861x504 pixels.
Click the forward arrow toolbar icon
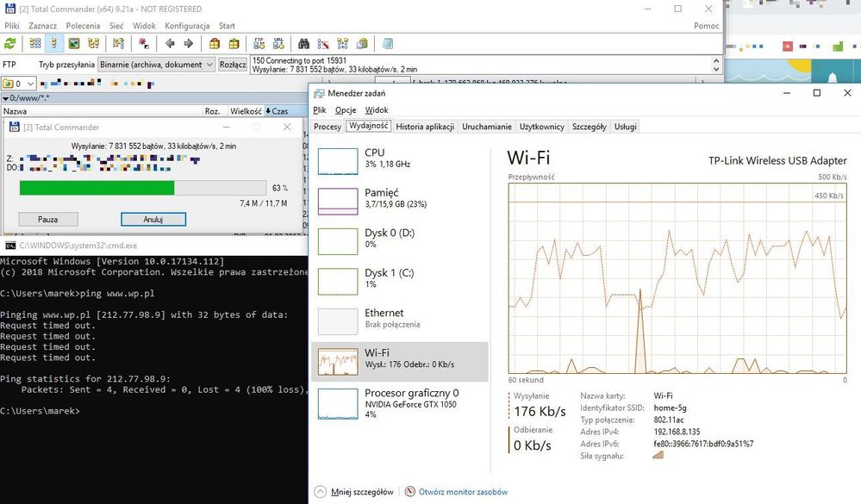coord(188,43)
